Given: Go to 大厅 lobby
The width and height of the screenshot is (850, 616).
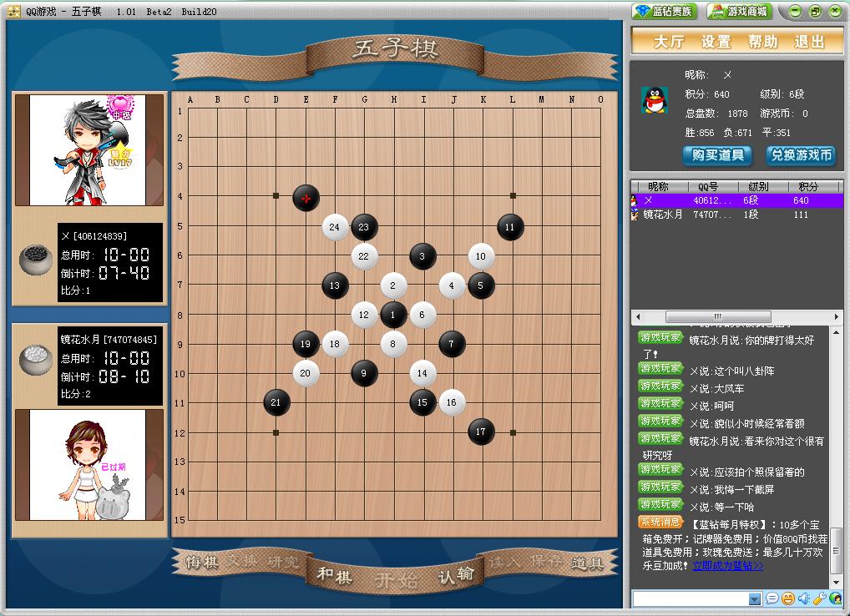Looking at the screenshot, I should 669,42.
